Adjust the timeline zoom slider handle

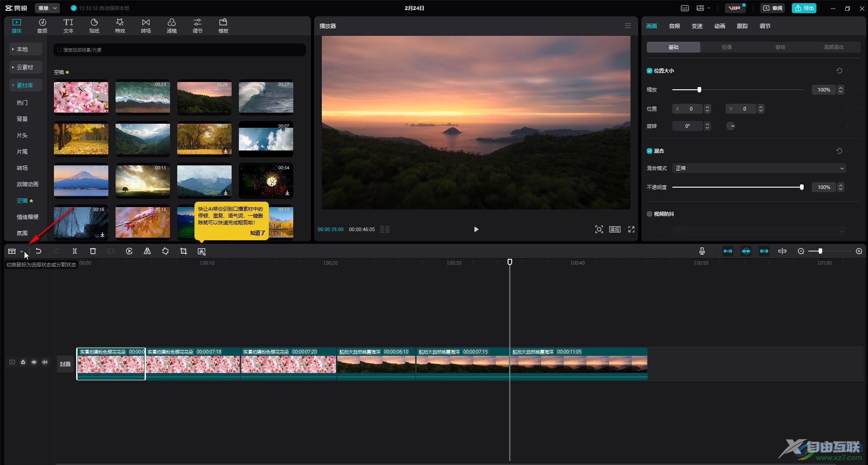[x=820, y=251]
